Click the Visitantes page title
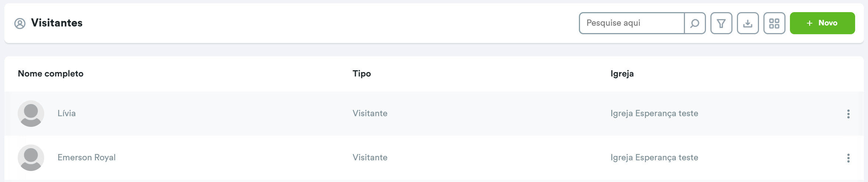This screenshot has width=868, height=182. click(57, 23)
